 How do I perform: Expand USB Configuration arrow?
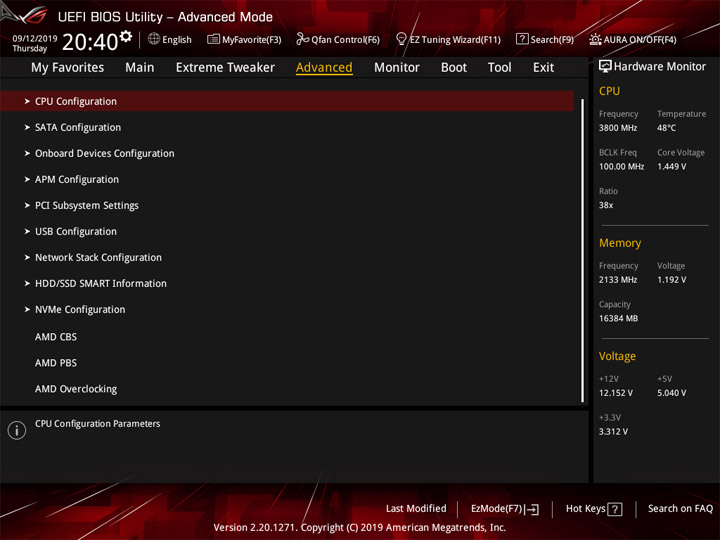click(x=27, y=231)
